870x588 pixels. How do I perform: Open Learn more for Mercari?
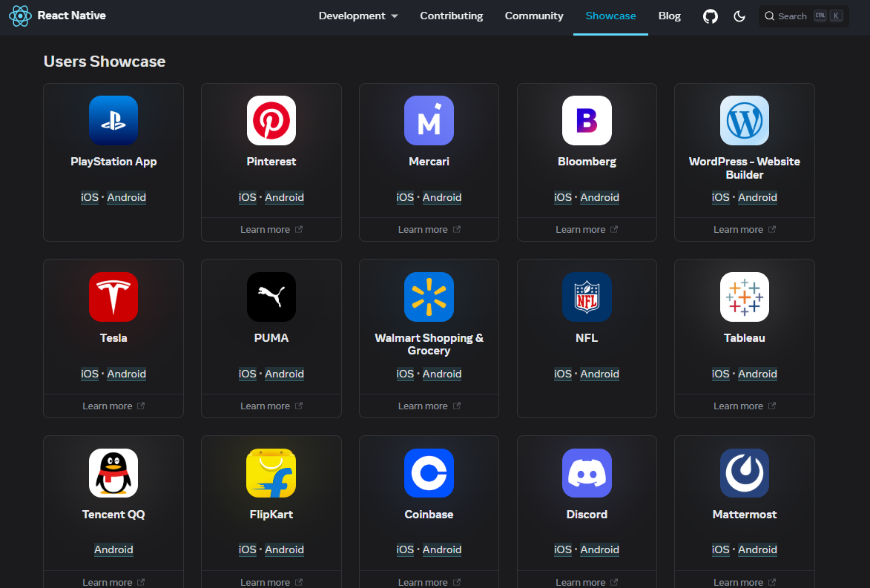429,229
